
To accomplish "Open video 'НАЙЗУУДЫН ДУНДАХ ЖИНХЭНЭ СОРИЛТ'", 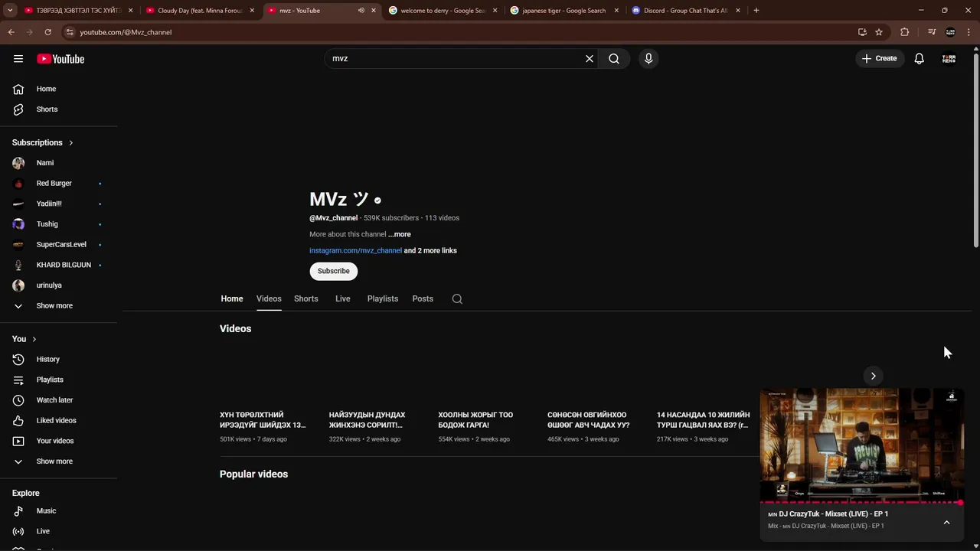I will tap(367, 420).
